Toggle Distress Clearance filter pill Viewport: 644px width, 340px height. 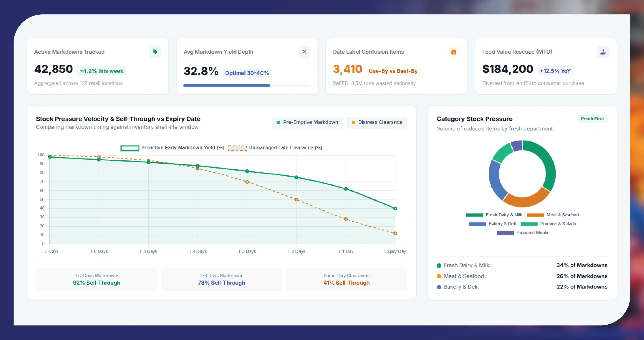click(377, 122)
